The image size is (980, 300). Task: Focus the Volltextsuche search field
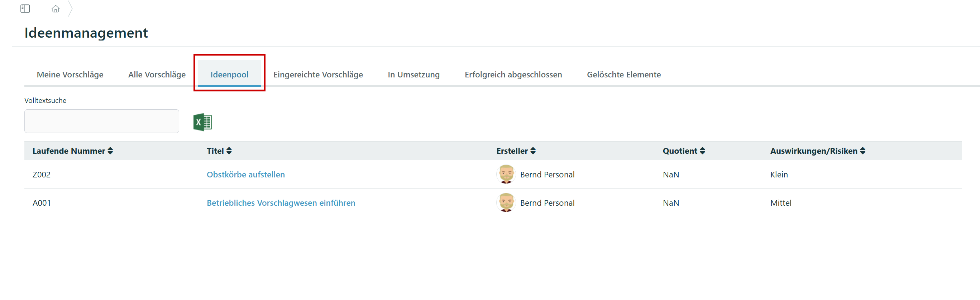coord(101,121)
